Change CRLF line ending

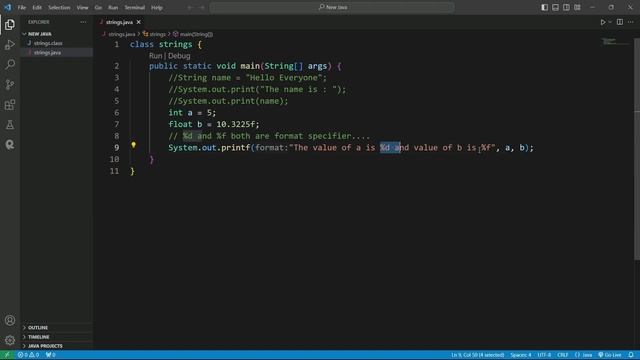(563, 355)
